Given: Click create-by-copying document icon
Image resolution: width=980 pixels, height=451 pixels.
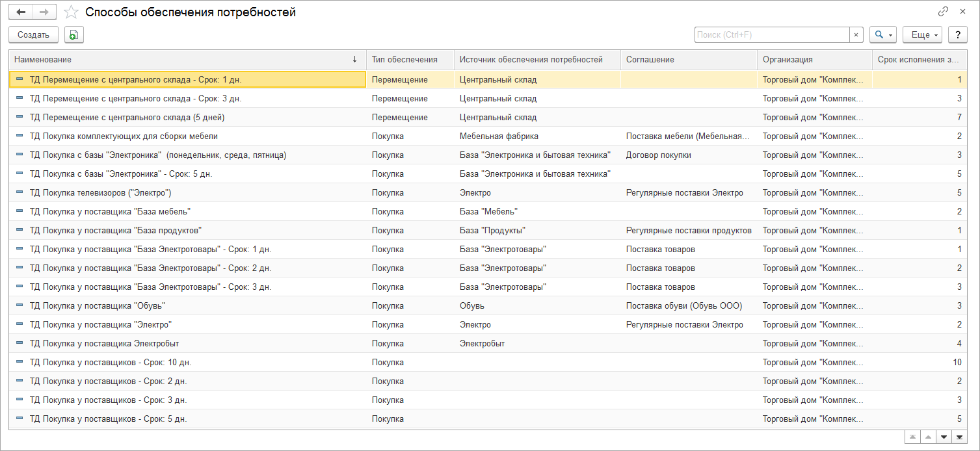Looking at the screenshot, I should pos(74,35).
